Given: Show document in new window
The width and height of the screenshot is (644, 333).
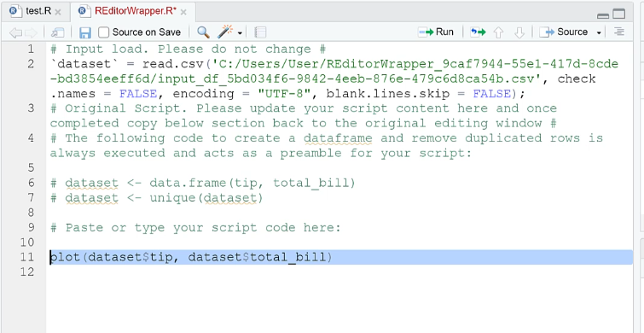Looking at the screenshot, I should click(57, 32).
